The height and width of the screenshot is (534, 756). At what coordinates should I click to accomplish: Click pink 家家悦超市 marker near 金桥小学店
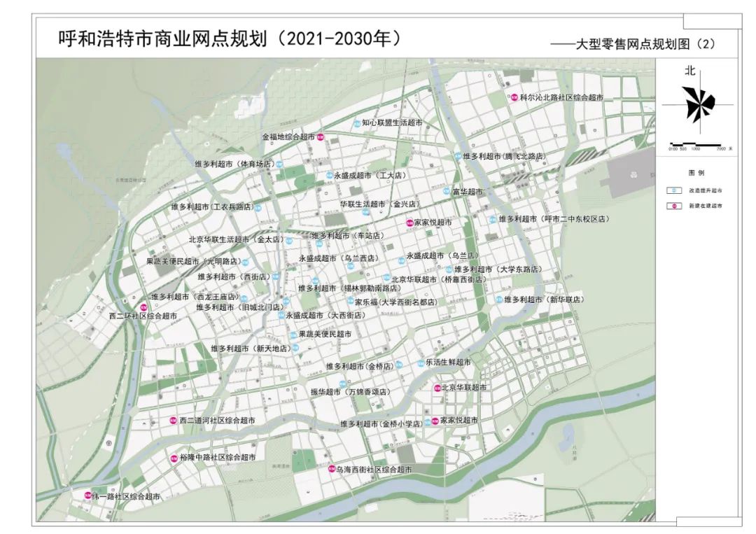(435, 421)
